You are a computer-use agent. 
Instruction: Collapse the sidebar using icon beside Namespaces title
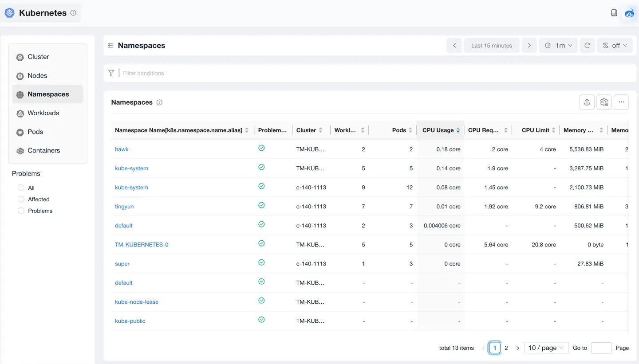pos(111,46)
